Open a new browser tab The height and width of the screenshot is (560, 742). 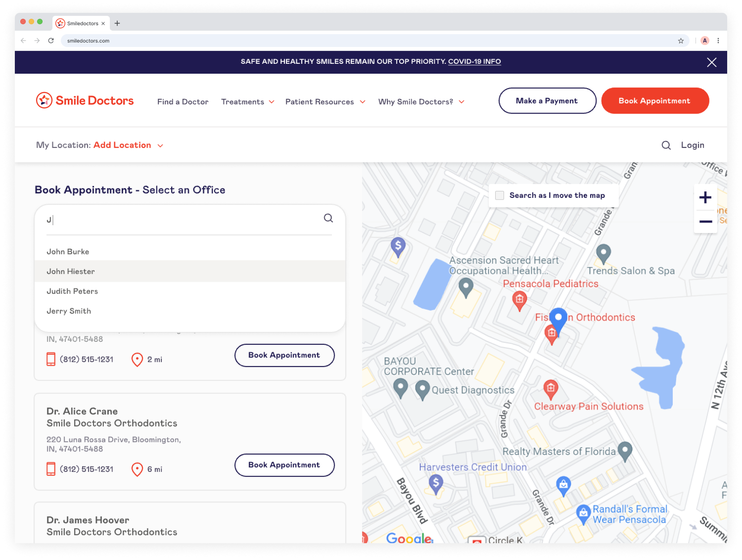click(x=117, y=23)
